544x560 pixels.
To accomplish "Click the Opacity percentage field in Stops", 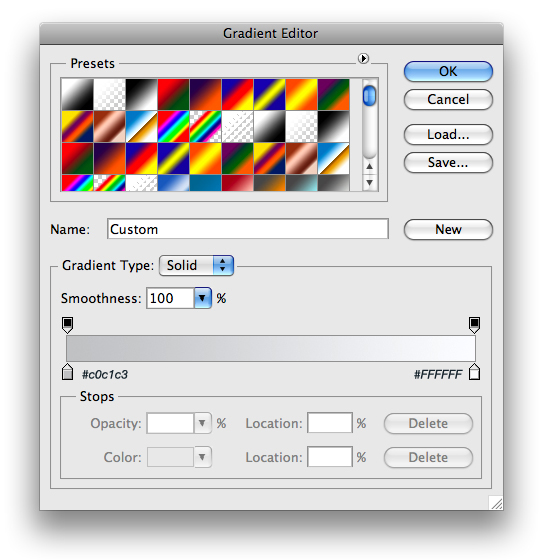I will (170, 423).
